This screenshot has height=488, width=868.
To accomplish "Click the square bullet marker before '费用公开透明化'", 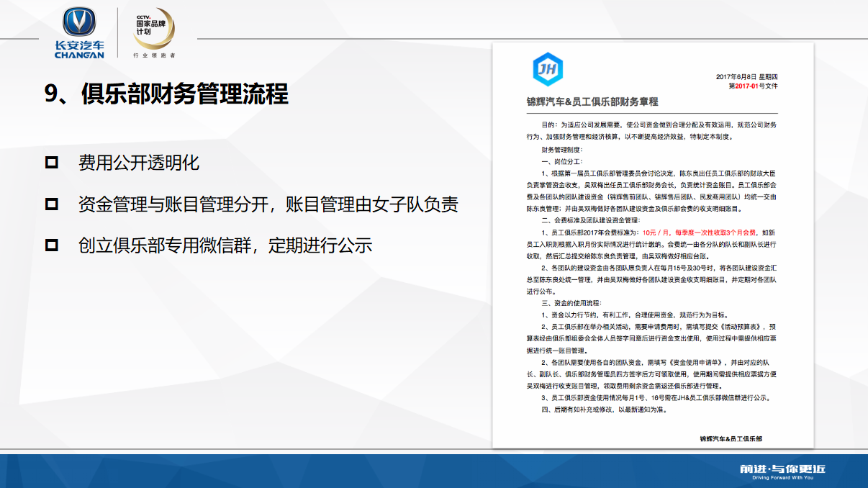I will coord(52,163).
